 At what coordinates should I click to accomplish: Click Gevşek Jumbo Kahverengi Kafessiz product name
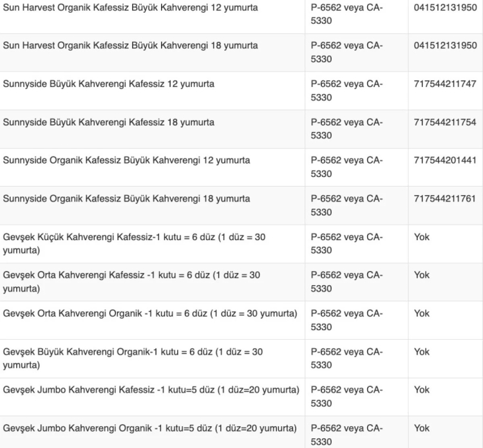click(x=151, y=390)
